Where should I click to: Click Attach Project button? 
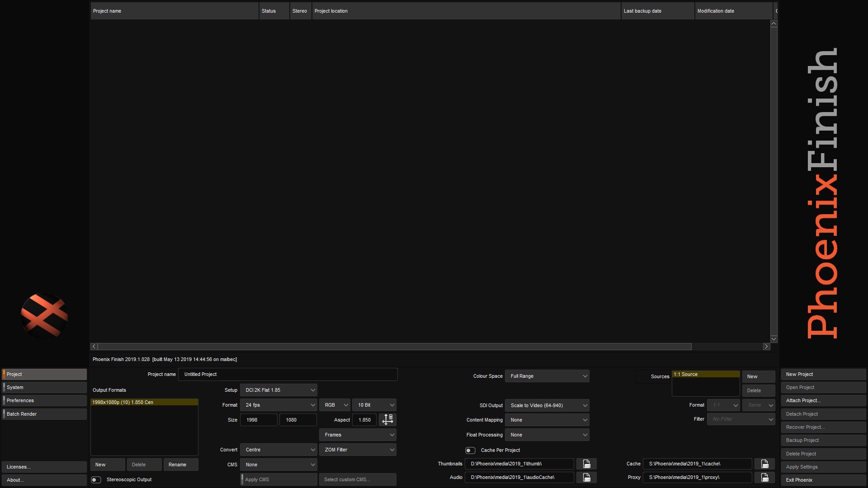(824, 400)
